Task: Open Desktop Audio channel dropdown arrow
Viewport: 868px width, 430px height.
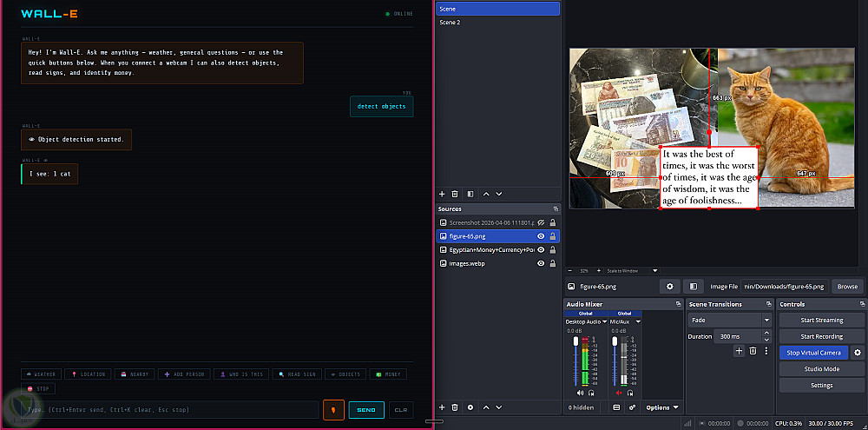Action: coord(604,321)
